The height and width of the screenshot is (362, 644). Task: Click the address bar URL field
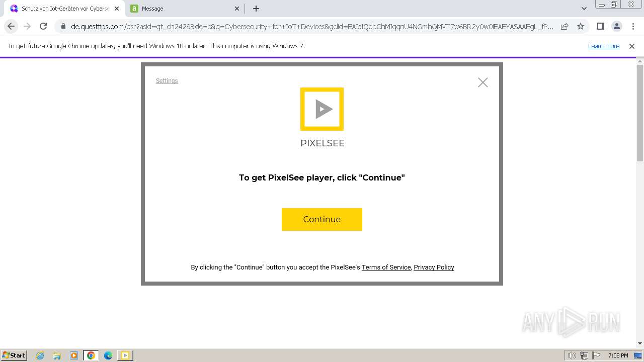click(312, 27)
